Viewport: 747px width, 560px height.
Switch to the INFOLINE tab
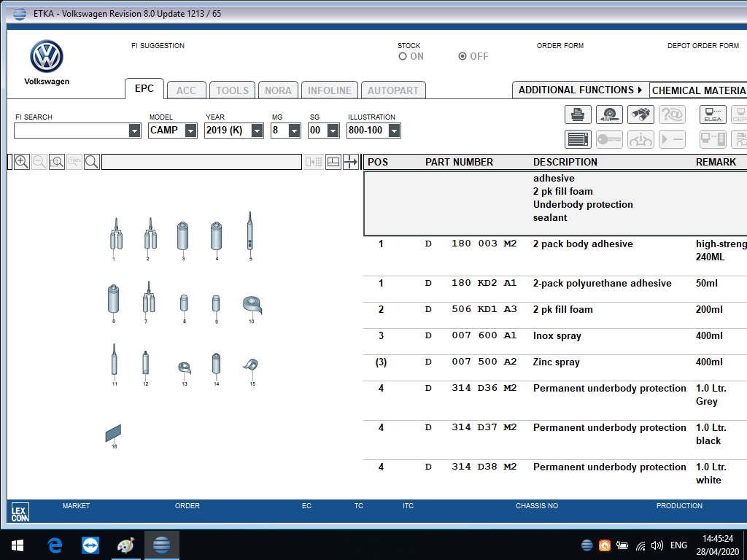pyautogui.click(x=330, y=90)
